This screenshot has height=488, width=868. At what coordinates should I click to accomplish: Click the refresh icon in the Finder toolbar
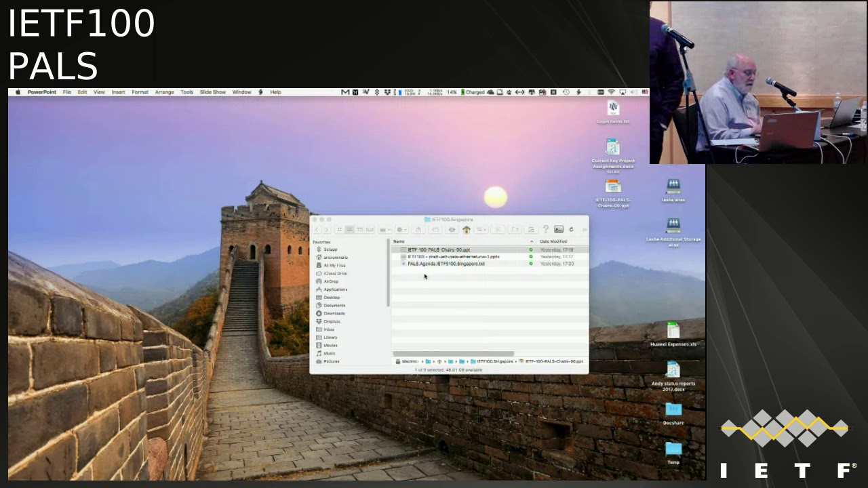571,230
